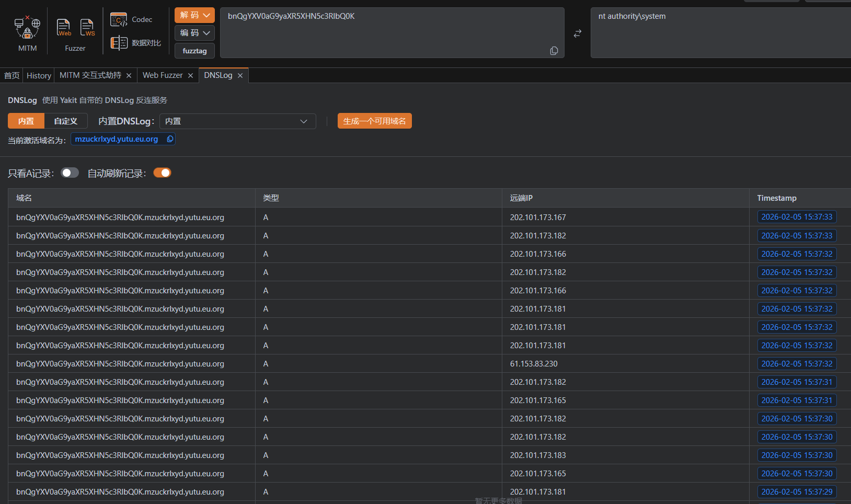Open the WebSocket Fuzzer icon

[87, 27]
